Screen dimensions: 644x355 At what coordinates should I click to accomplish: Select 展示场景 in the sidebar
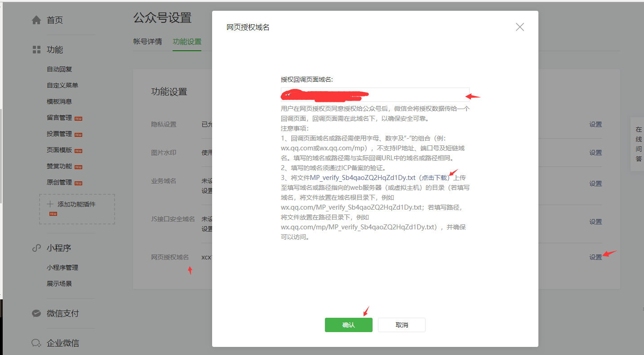(x=59, y=284)
